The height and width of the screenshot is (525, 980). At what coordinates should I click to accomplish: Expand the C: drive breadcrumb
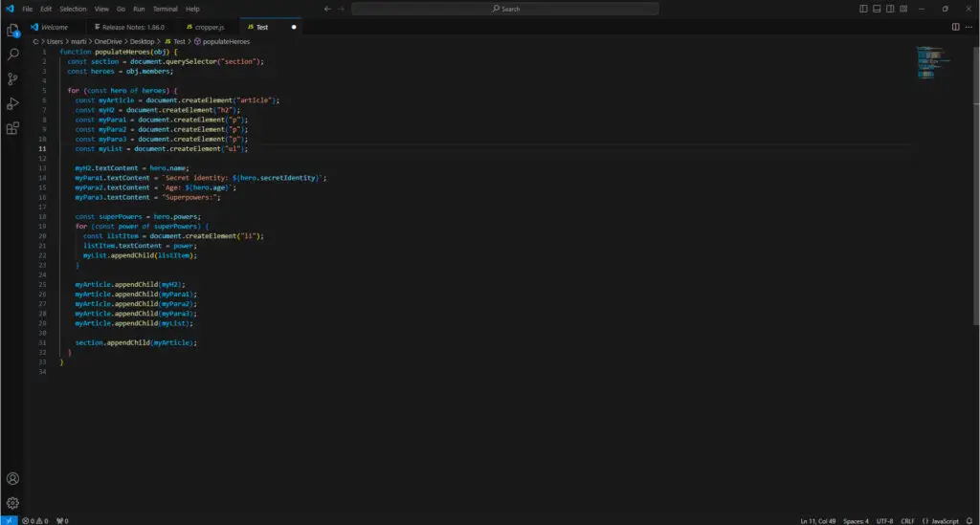coord(35,41)
